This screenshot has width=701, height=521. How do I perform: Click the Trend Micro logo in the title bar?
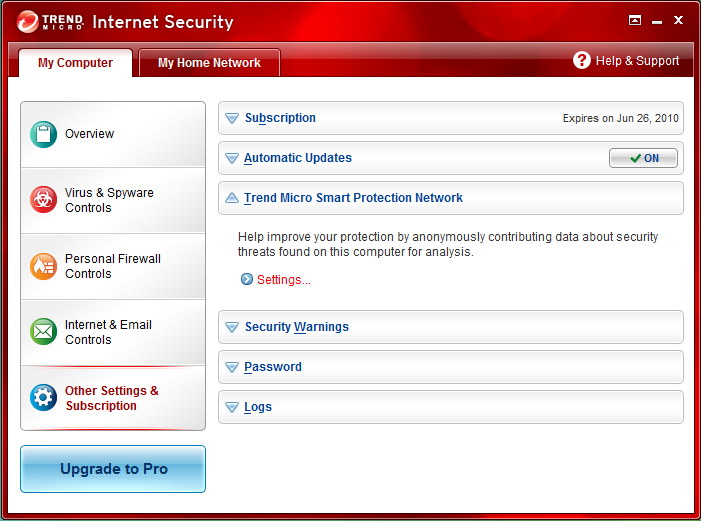50,21
